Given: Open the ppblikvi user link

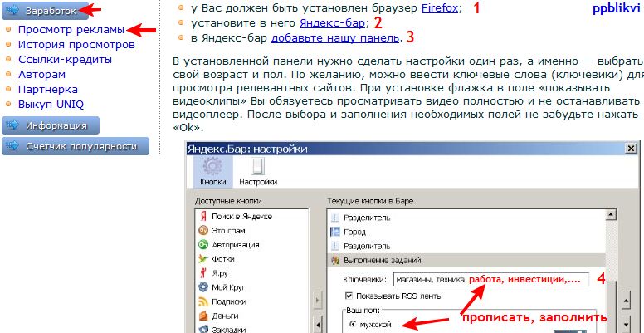Looking at the screenshot, I should 616,8.
